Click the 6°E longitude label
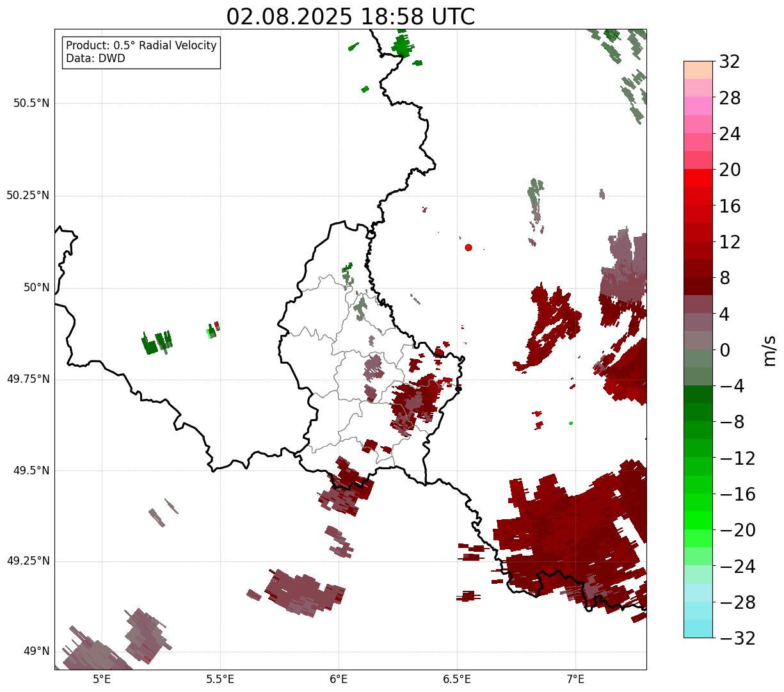 point(339,679)
